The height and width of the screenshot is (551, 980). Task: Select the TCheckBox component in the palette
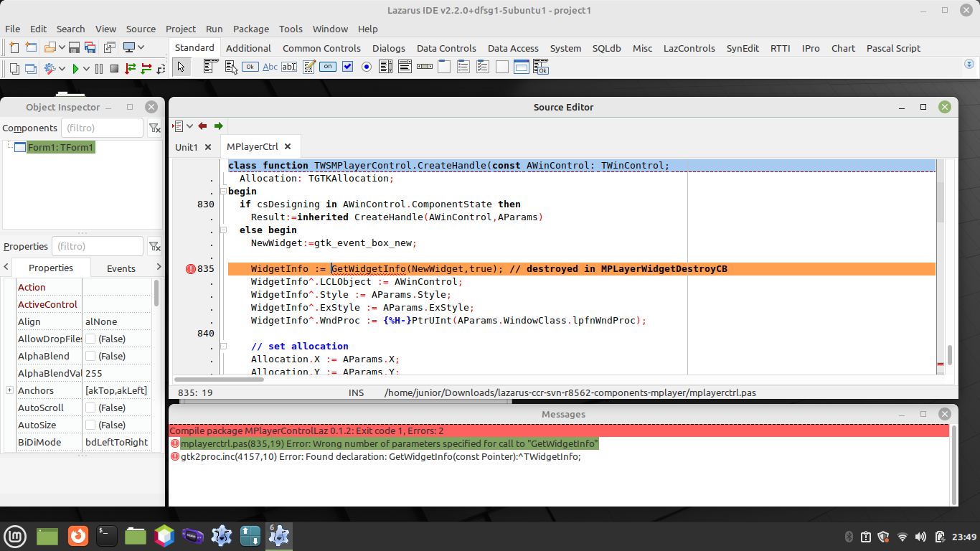pos(347,67)
